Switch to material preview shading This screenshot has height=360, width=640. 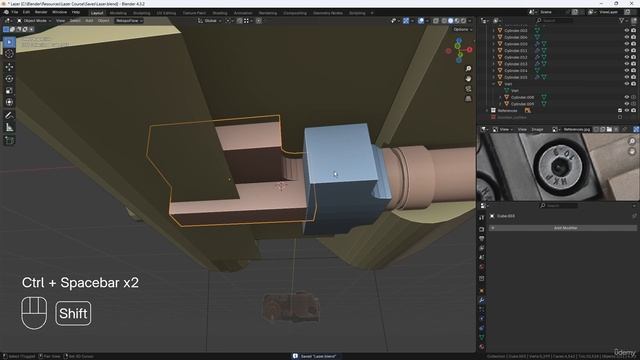click(x=457, y=20)
